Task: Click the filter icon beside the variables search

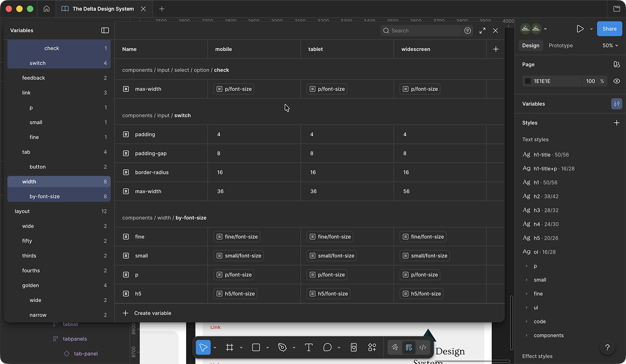Action: coord(467,30)
